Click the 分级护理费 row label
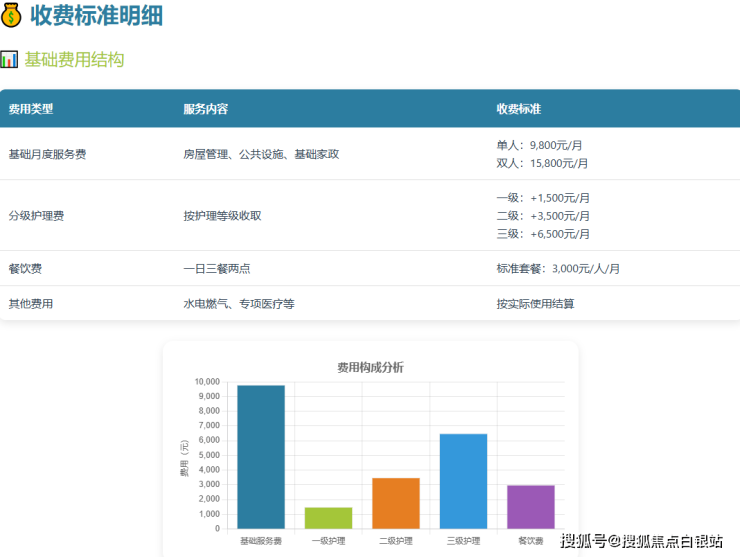 (37, 215)
